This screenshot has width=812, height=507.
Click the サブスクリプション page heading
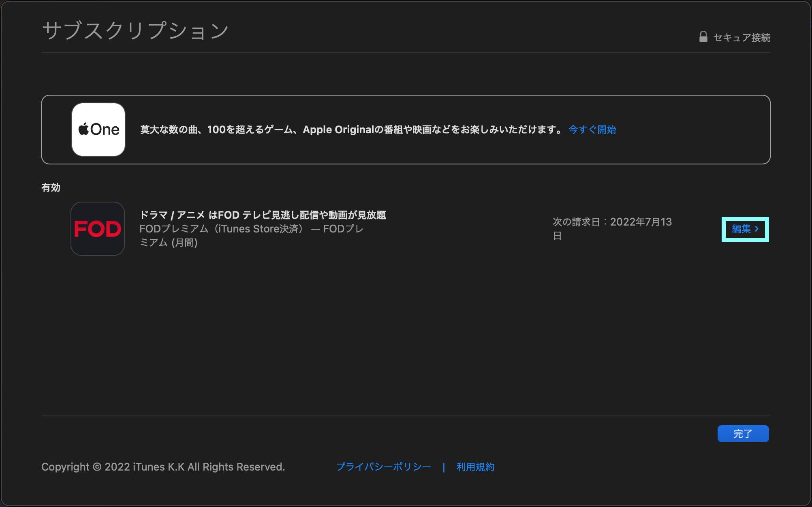coord(135,31)
